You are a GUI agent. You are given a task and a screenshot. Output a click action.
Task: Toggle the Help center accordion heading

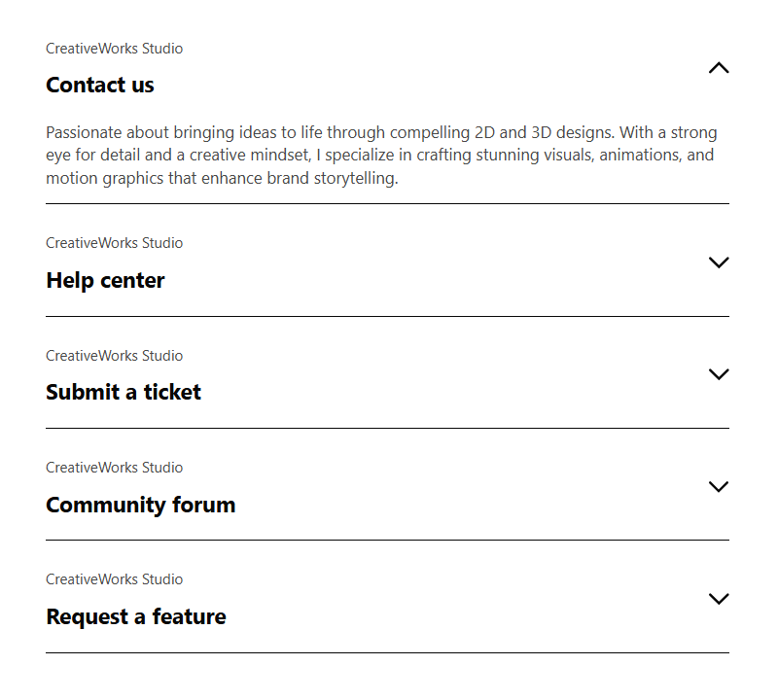click(x=105, y=280)
